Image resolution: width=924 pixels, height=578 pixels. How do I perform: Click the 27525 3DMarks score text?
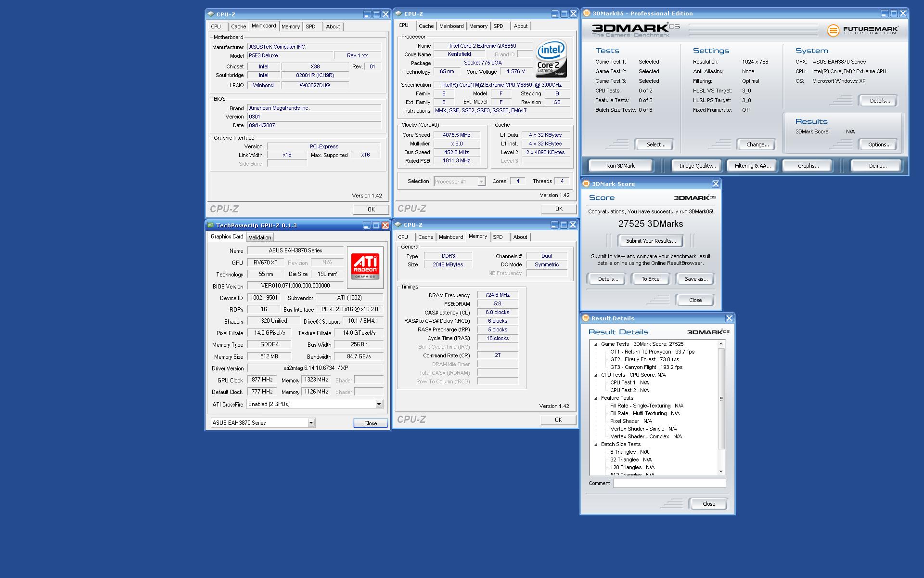coord(651,223)
